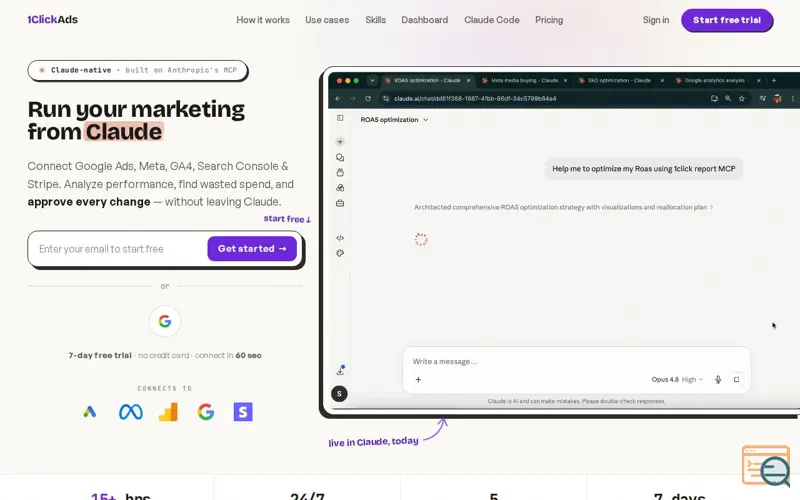The height and width of the screenshot is (500, 800).
Task: Open a new browser tab with plus
Action: 774,81
